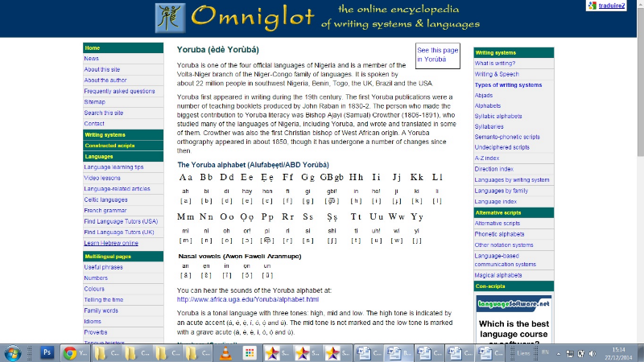
Task: Open the colored grid app on the taskbar
Action: pos(249,353)
